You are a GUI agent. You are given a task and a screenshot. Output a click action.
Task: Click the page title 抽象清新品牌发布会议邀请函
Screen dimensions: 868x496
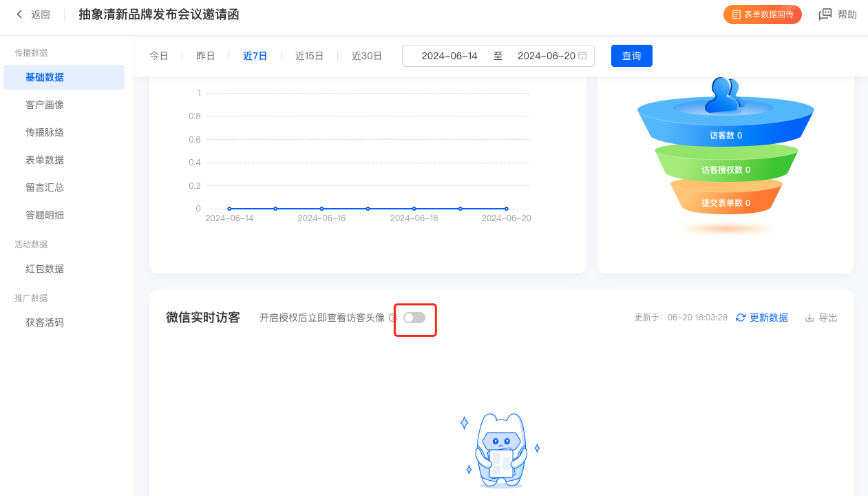(159, 14)
